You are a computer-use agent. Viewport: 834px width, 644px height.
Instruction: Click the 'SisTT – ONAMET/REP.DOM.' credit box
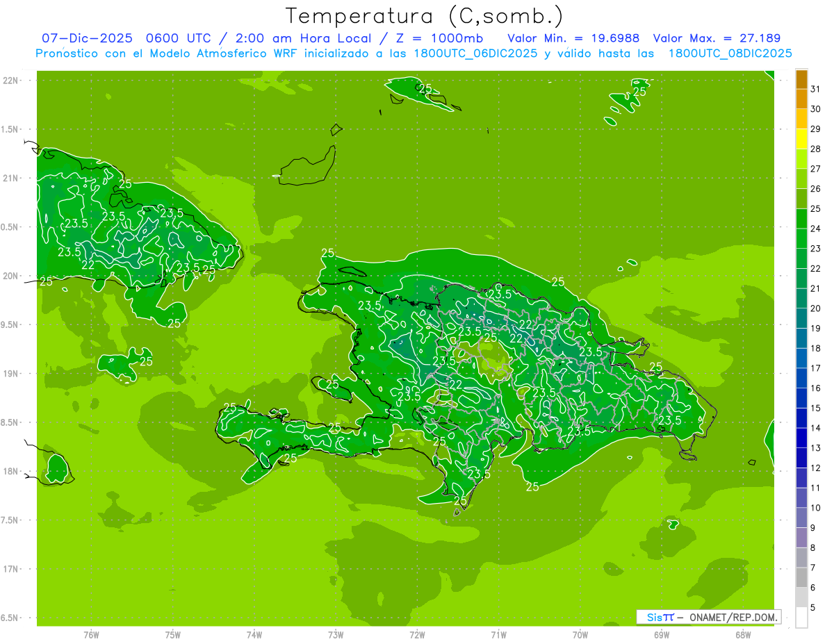pos(708,617)
